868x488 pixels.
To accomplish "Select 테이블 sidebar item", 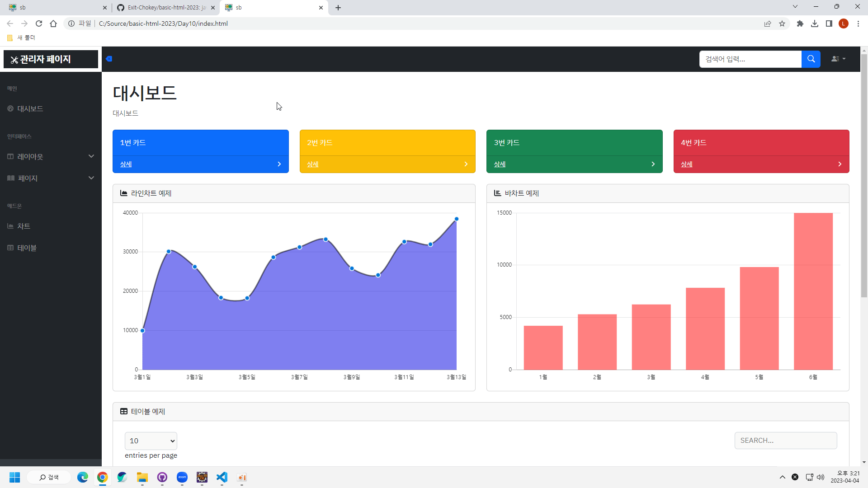I will [x=27, y=248].
